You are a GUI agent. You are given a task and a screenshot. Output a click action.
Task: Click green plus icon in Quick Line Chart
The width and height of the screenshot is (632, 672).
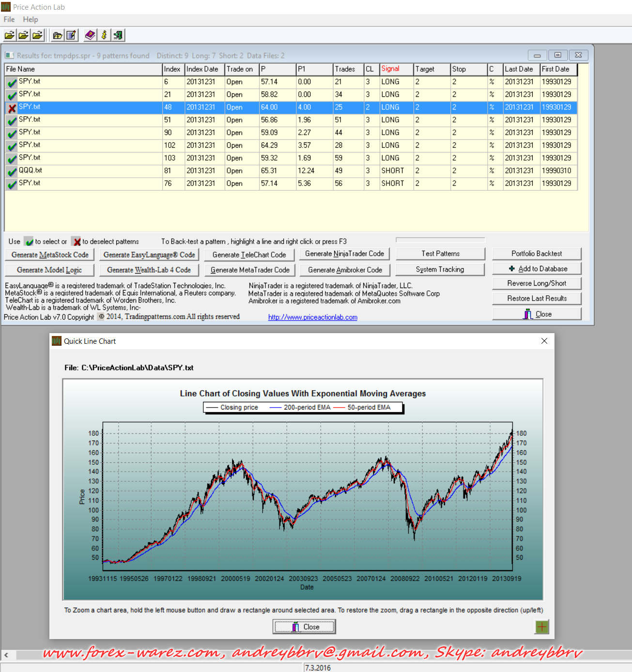pyautogui.click(x=541, y=627)
